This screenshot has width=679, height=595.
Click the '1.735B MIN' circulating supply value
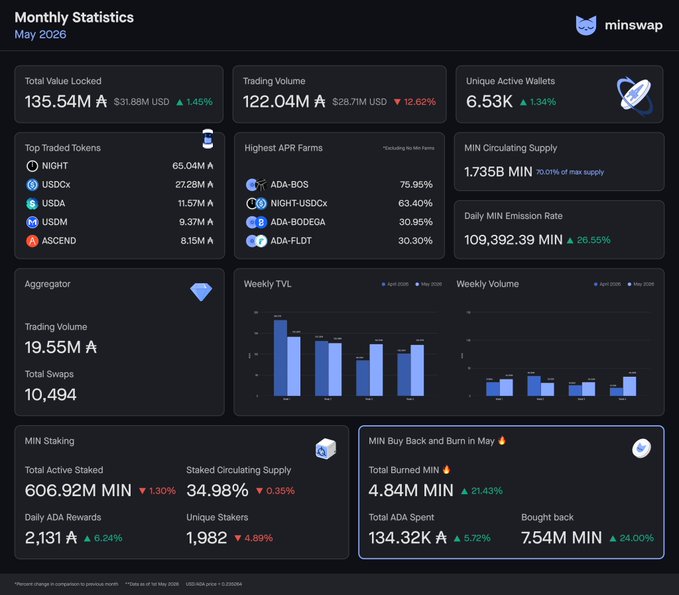click(x=498, y=172)
